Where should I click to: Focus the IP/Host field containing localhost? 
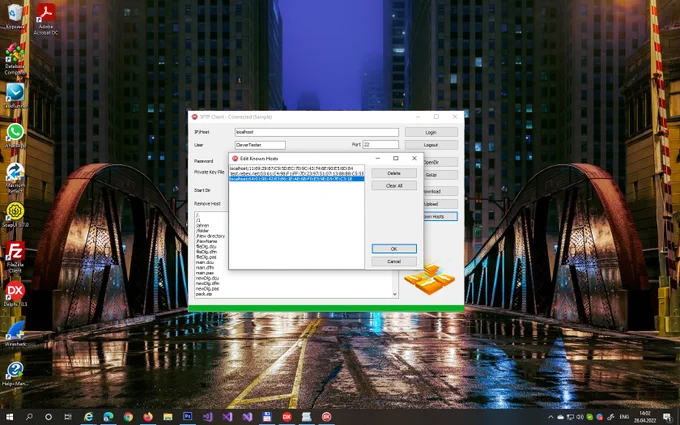click(x=317, y=132)
